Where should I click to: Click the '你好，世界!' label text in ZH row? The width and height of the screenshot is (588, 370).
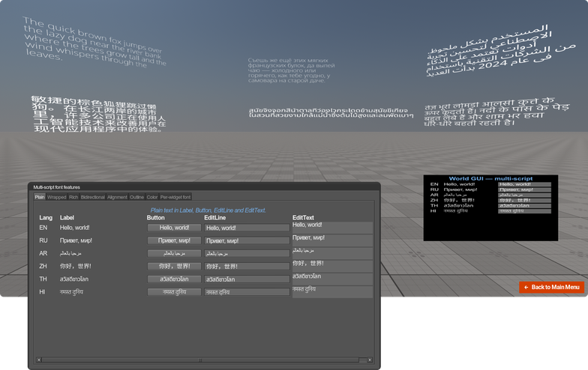tap(75, 267)
